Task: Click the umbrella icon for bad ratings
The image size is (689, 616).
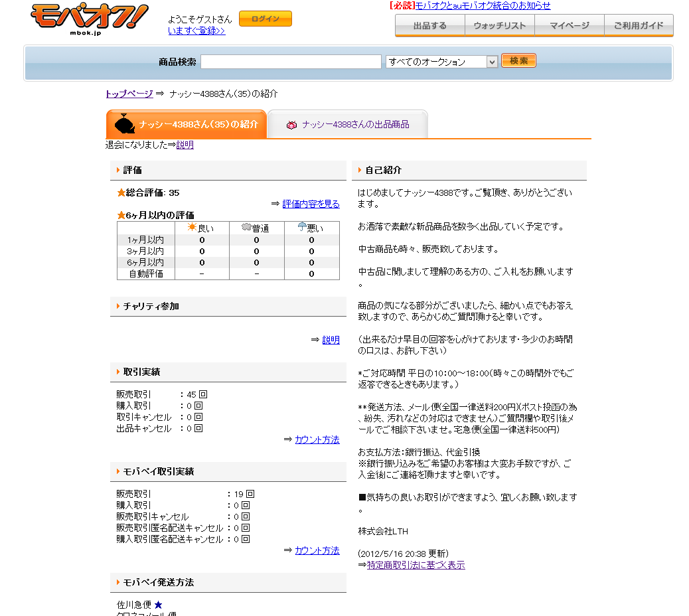Action: point(302,228)
